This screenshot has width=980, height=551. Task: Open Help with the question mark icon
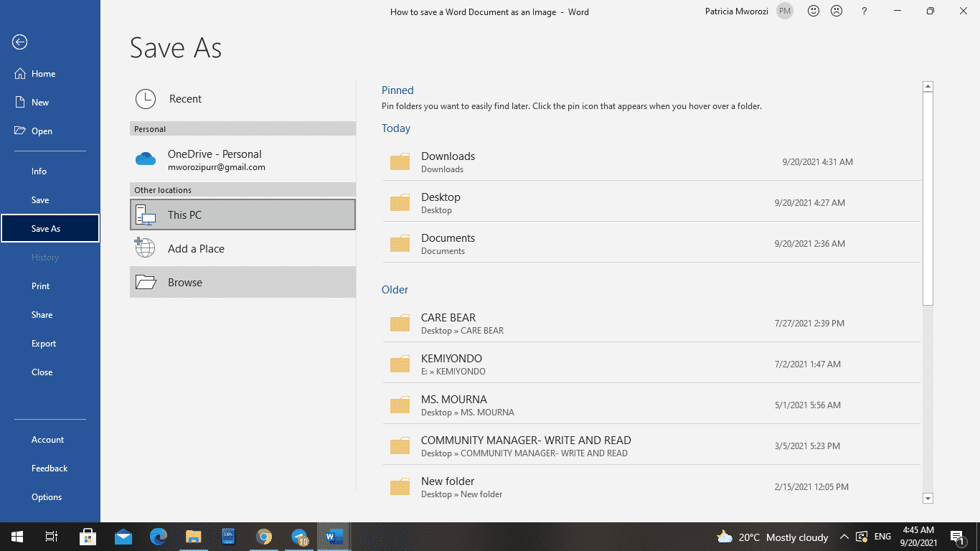(864, 11)
